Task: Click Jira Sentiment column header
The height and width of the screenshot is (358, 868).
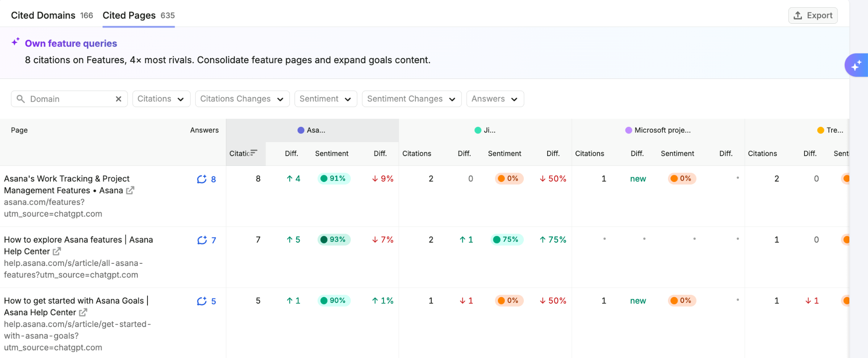Action: pos(504,154)
